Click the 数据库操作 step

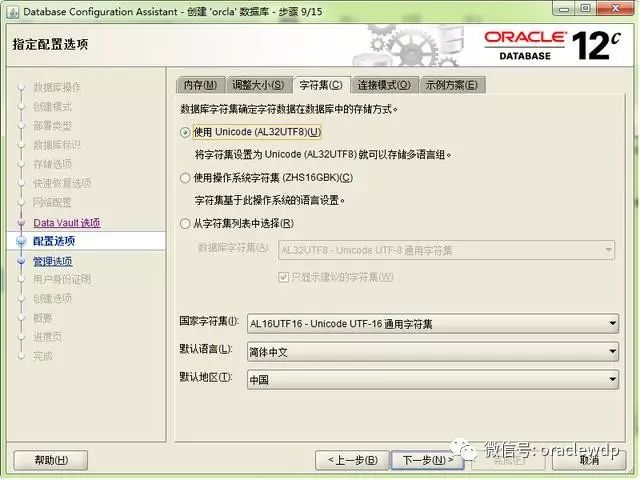coord(57,87)
